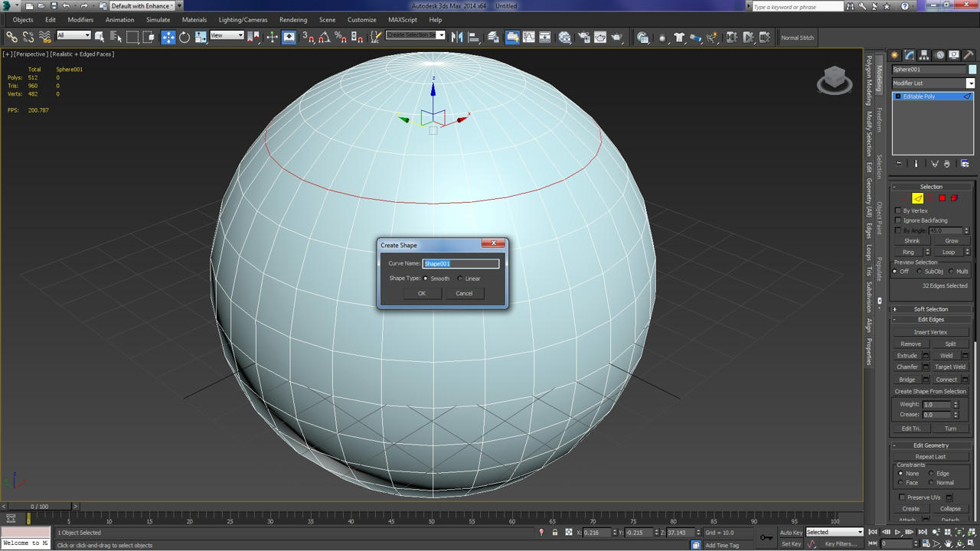980x551 pixels.
Task: Click Create Shape From Selection button
Action: (x=931, y=391)
